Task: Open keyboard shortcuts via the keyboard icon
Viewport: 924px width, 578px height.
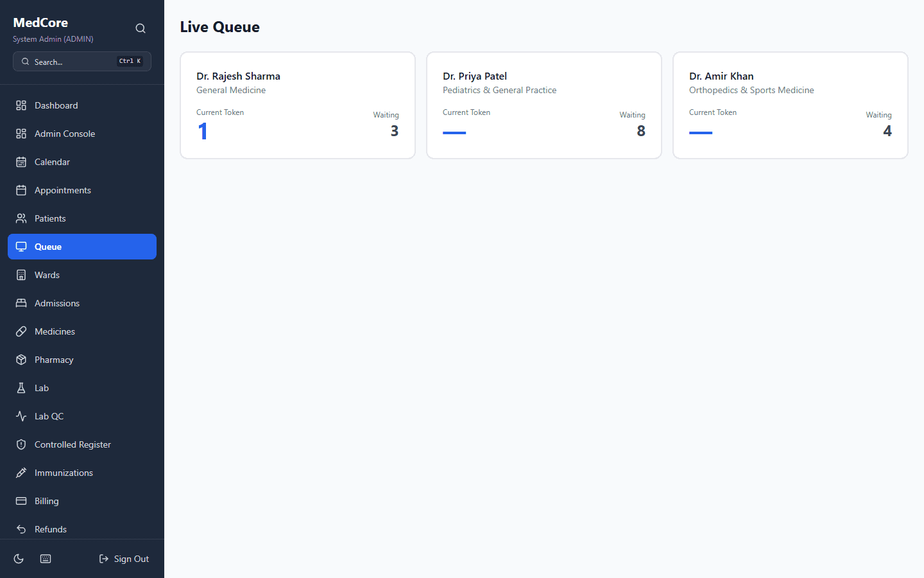Action: [46, 559]
